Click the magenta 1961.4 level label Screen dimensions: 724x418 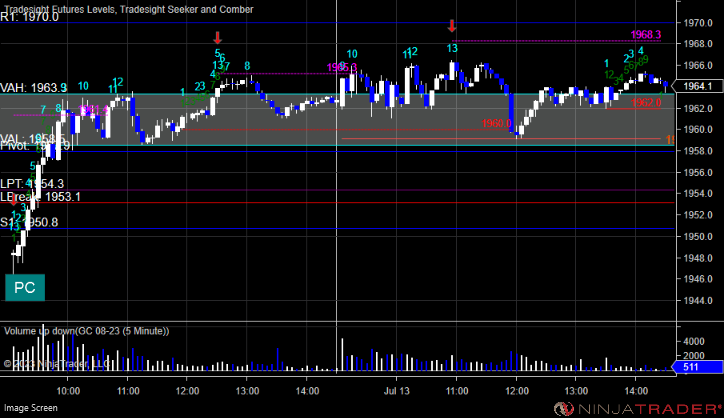(x=94, y=110)
